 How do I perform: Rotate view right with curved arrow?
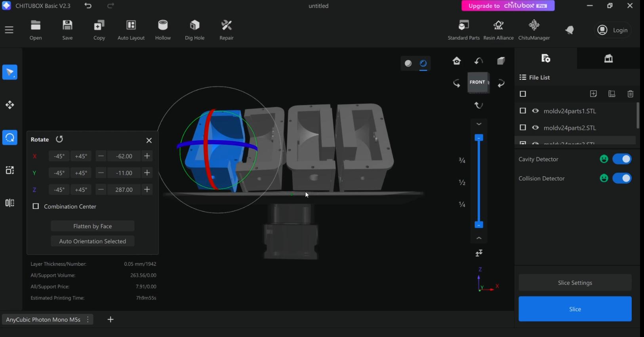click(501, 83)
